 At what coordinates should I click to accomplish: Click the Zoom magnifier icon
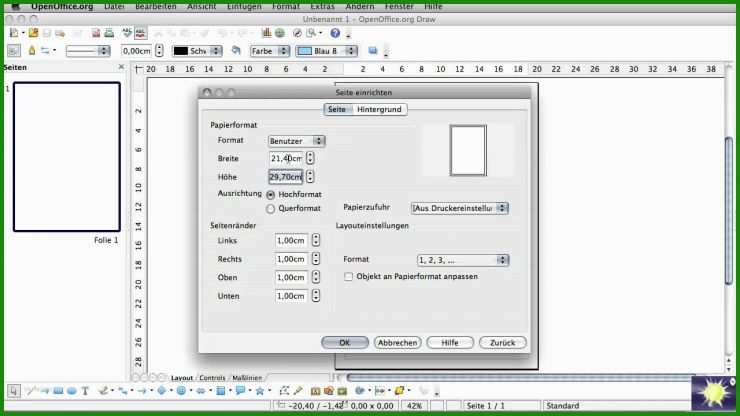[311, 33]
